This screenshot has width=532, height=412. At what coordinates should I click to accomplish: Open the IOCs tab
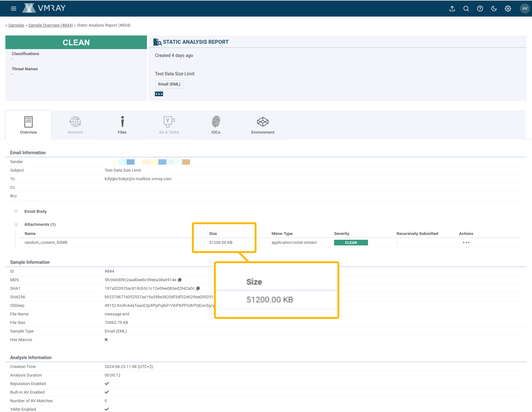click(x=216, y=125)
